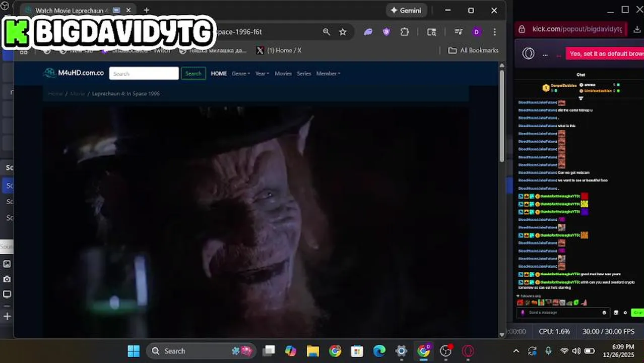This screenshot has height=363, width=644.
Task: Collapse the chat leaderboard arrow
Action: (x=581, y=98)
